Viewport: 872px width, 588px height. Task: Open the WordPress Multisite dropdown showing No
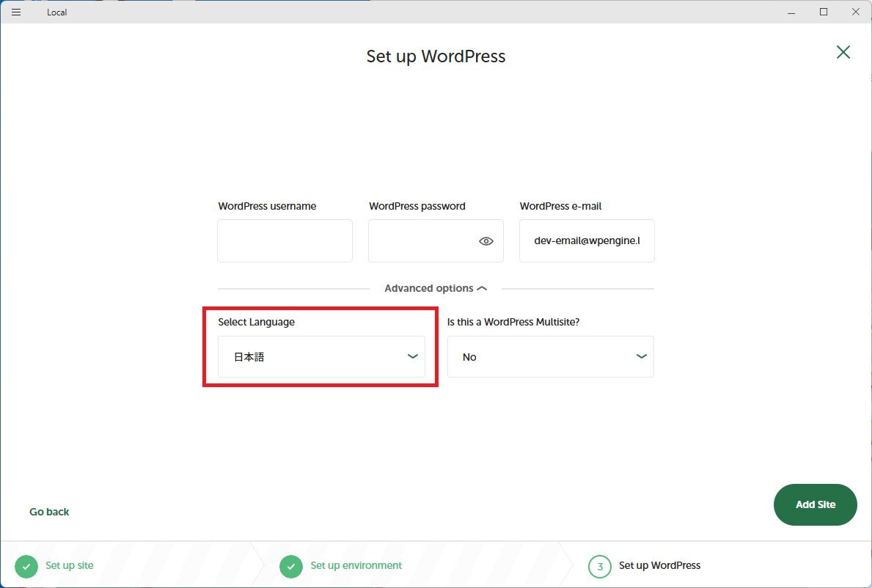[550, 357]
